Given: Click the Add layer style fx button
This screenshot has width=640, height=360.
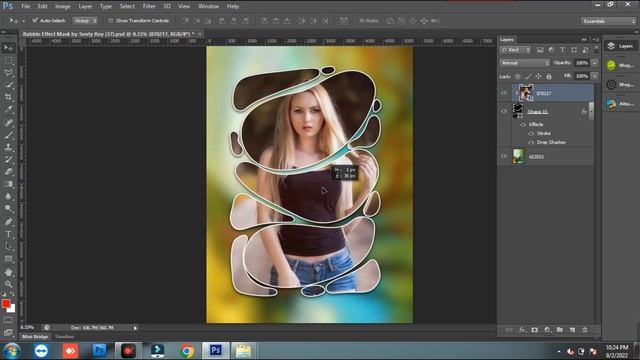Looking at the screenshot, I should coord(522,330).
